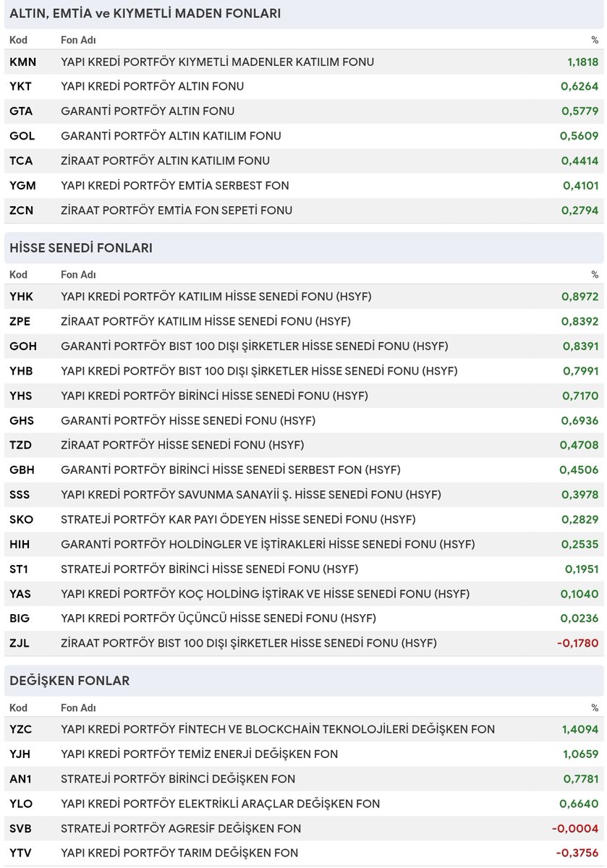This screenshot has height=868, width=607.
Task: Click the negative -0,1780 value
Action: tap(578, 643)
